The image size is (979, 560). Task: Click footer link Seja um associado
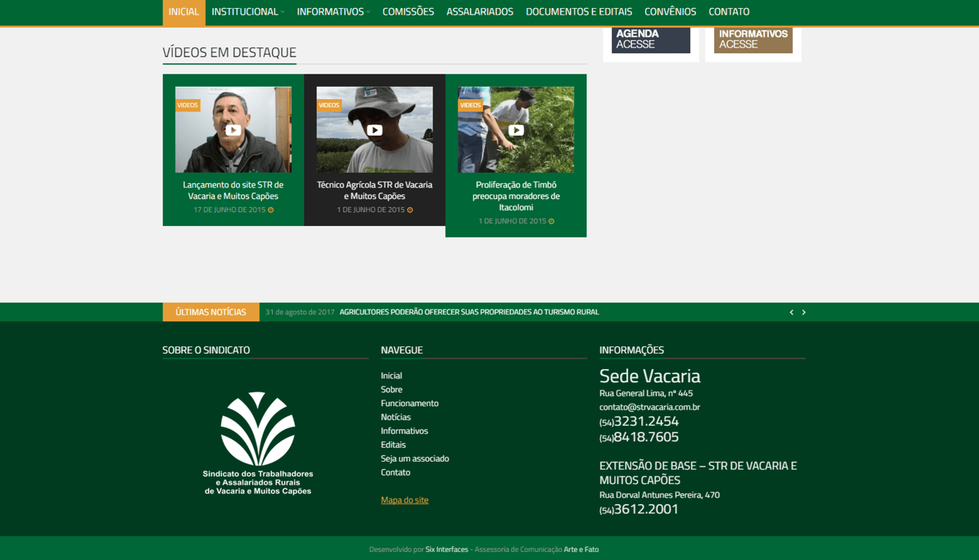tap(415, 459)
